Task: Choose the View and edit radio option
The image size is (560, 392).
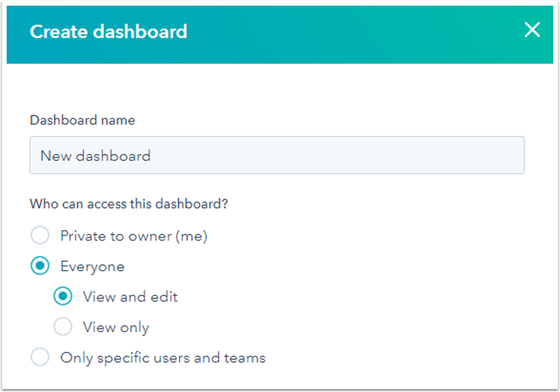Action: point(63,296)
